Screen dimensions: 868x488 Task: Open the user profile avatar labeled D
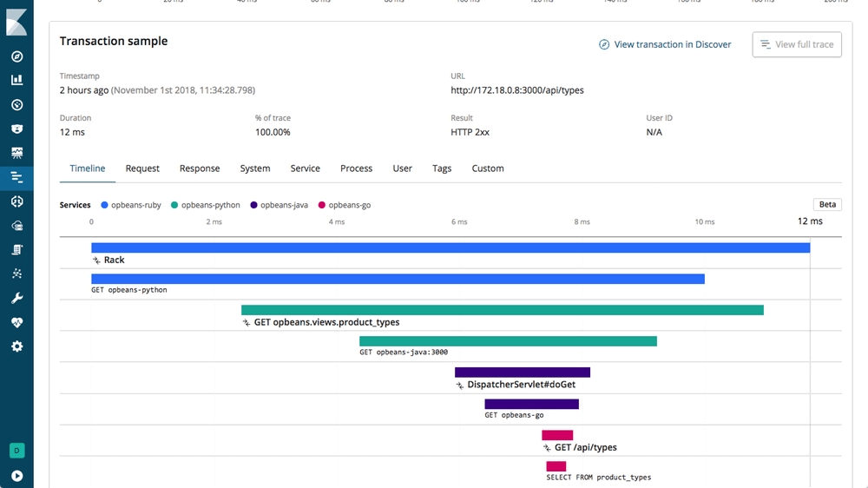16,451
